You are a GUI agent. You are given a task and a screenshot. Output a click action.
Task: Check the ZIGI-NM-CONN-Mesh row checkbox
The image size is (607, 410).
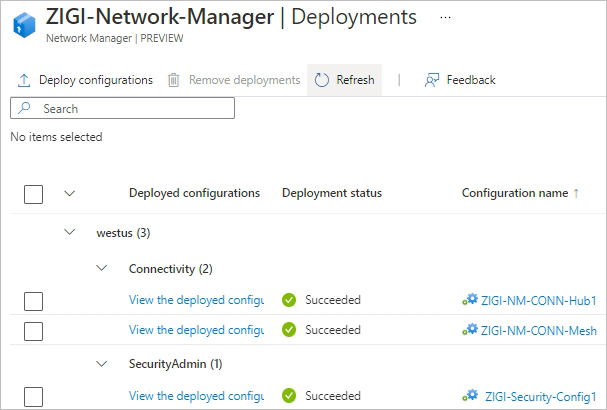(x=33, y=330)
